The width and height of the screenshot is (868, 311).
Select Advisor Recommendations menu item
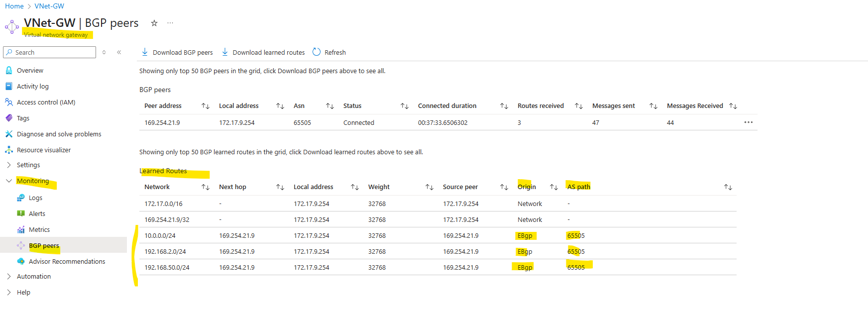[x=67, y=262]
